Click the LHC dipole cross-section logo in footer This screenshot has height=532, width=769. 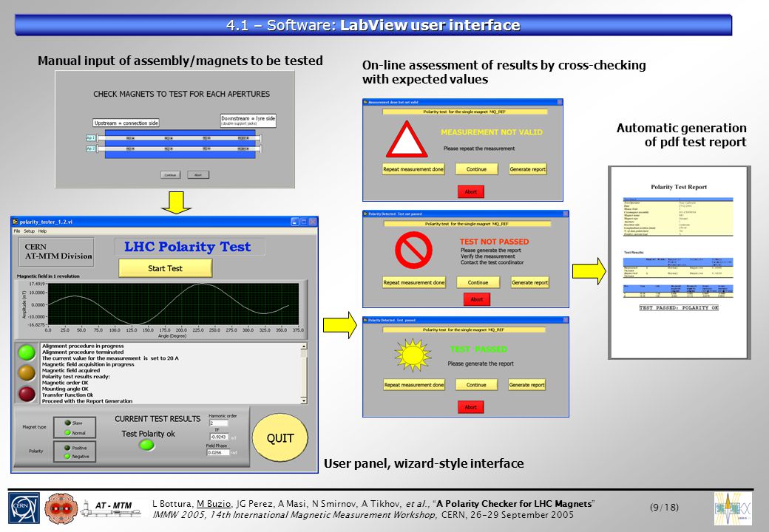click(x=61, y=508)
